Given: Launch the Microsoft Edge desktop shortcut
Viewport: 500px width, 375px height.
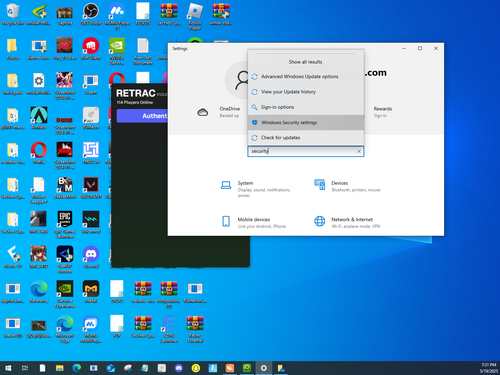Looking at the screenshot, I should tap(65, 329).
